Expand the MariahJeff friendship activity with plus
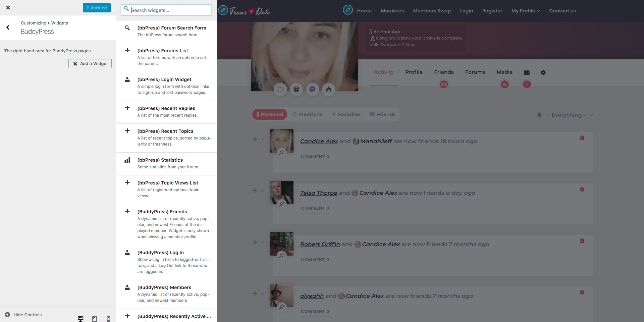Image resolution: width=644 pixels, height=322 pixels. 255,139
